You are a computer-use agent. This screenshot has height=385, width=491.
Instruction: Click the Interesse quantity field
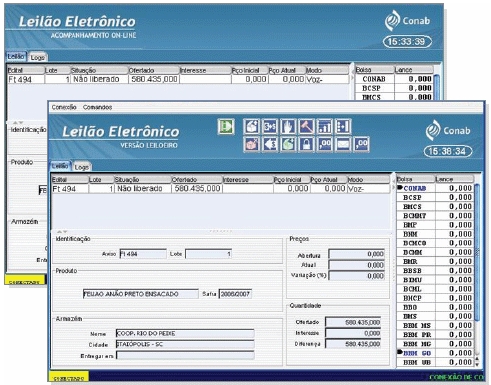pos(353,333)
